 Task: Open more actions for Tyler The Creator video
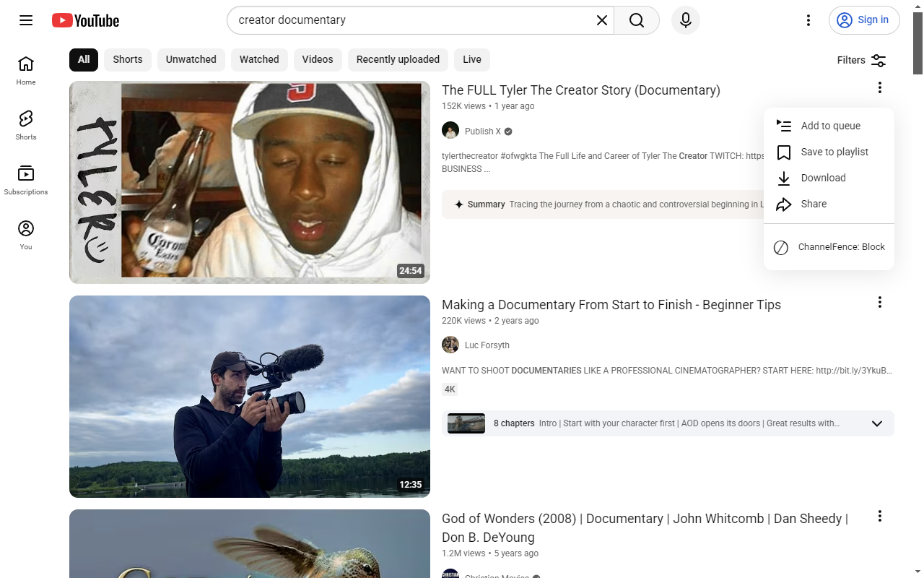click(x=879, y=87)
